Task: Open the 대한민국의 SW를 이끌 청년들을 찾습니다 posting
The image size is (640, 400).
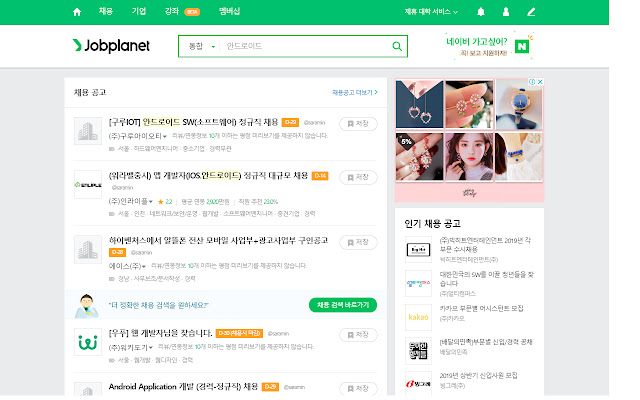Action: coord(486,279)
